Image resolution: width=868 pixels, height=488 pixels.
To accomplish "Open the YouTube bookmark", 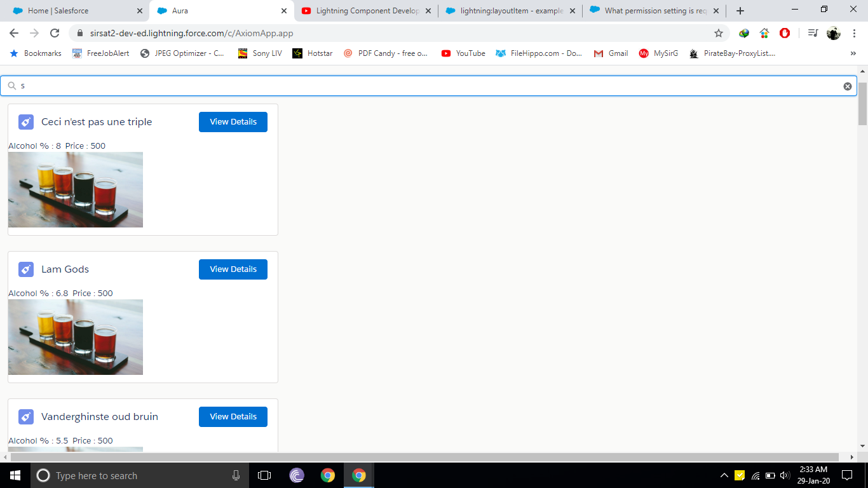I will 463,53.
